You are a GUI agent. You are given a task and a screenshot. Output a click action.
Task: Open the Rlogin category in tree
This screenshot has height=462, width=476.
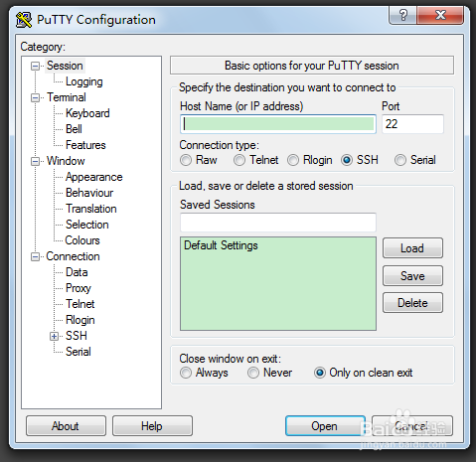(80, 320)
